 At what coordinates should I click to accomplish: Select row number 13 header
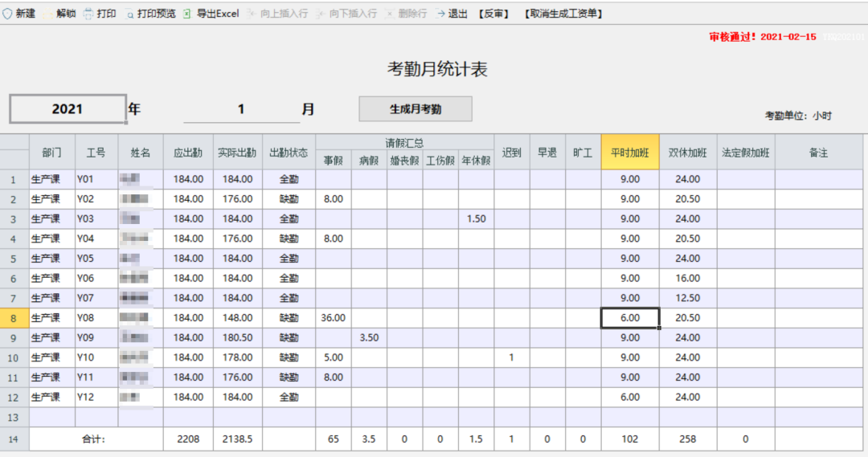tap(14, 417)
